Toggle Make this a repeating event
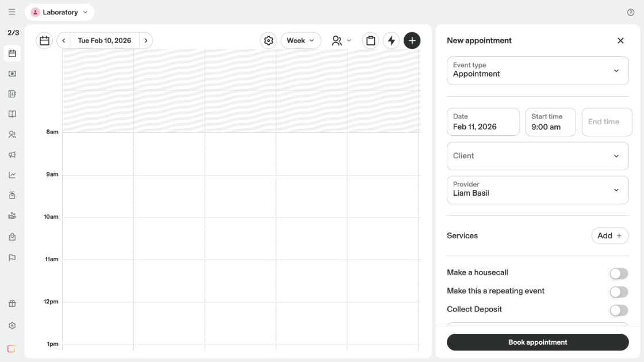Image resolution: width=644 pixels, height=362 pixels. [619, 292]
